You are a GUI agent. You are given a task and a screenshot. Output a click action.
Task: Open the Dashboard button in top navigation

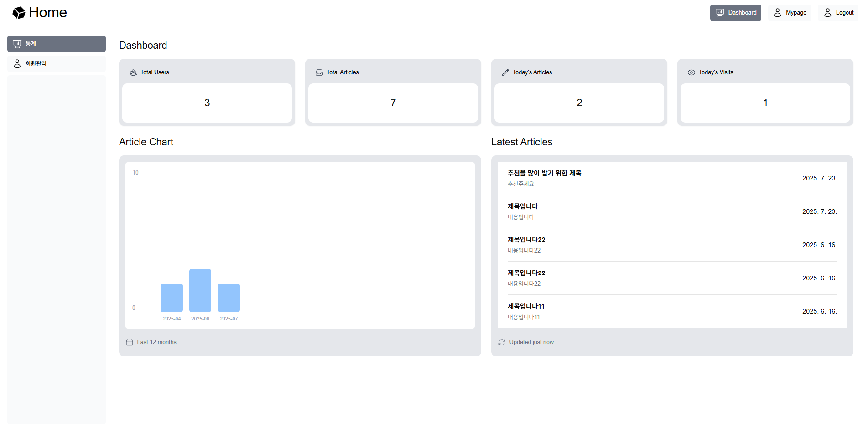click(x=735, y=13)
